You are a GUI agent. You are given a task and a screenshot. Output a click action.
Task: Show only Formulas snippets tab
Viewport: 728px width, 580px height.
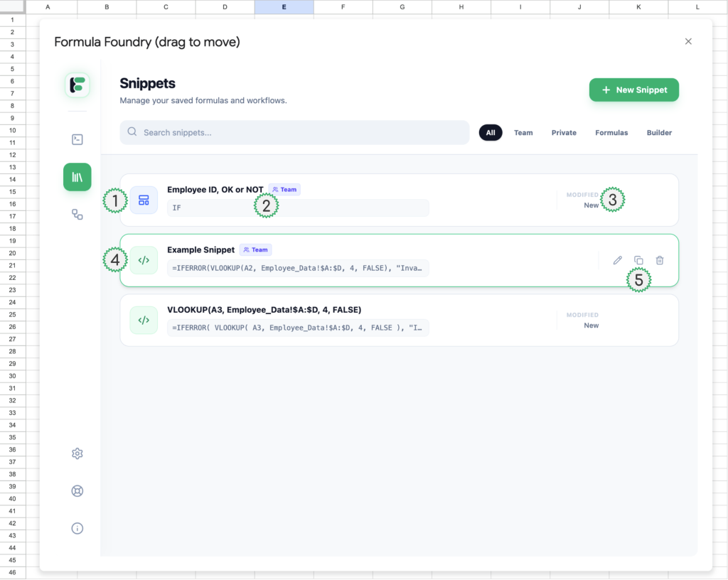tap(611, 132)
